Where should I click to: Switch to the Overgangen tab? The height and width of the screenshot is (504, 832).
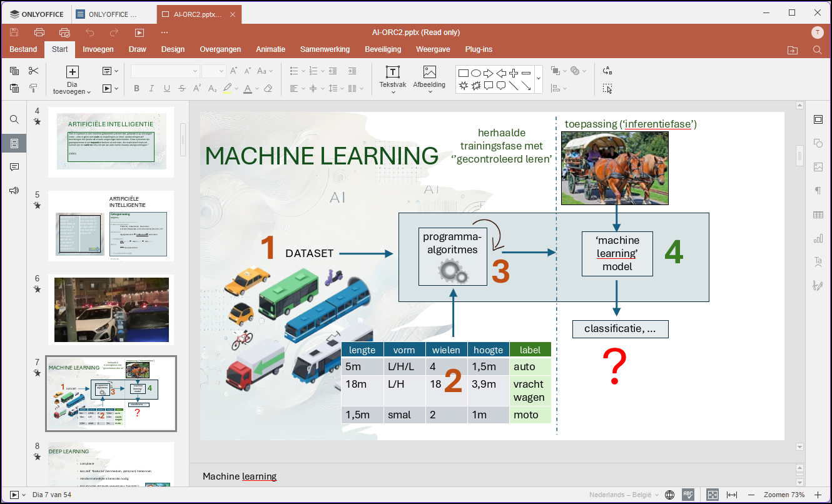click(220, 49)
